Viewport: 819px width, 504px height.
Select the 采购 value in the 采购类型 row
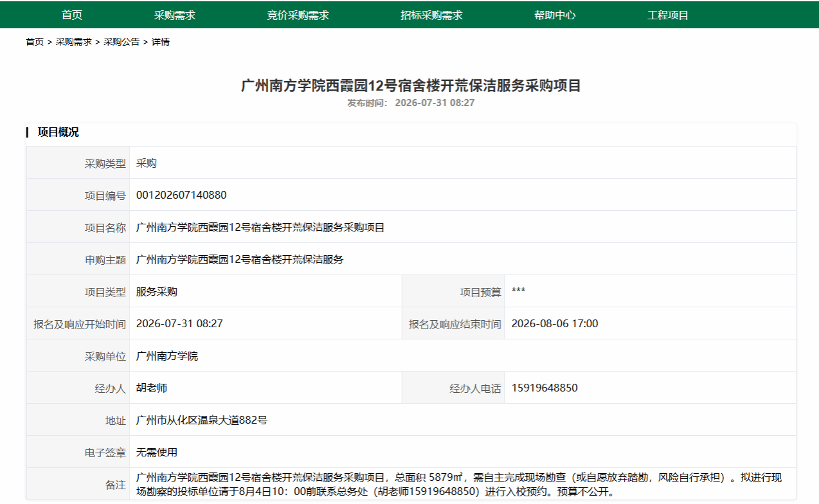147,163
